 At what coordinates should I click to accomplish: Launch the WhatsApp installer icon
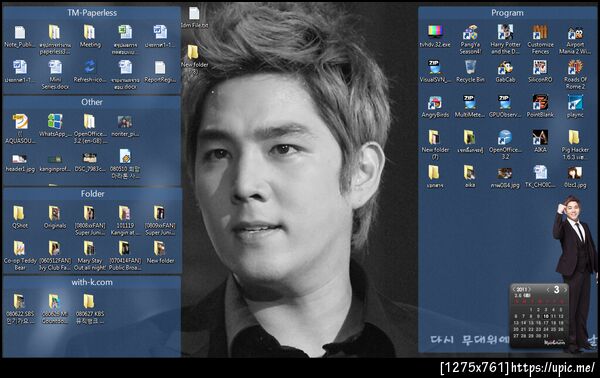click(55, 125)
